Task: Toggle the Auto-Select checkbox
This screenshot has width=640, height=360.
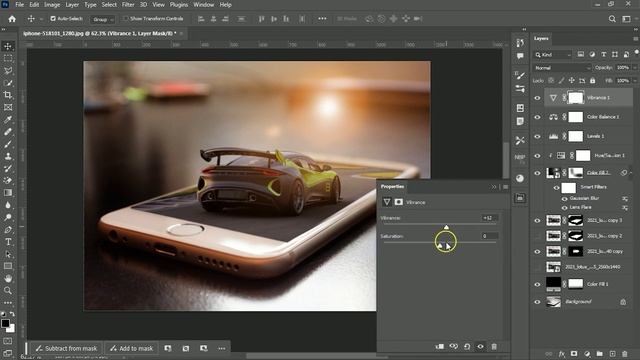Action: click(53, 19)
